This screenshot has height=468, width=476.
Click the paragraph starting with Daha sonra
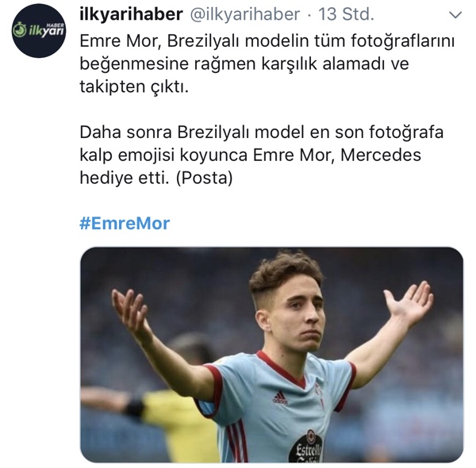click(x=262, y=155)
